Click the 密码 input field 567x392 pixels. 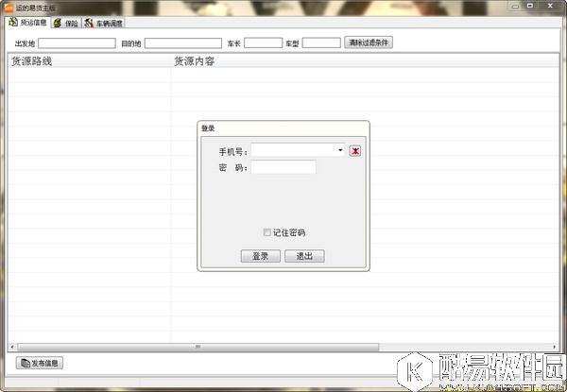point(283,167)
